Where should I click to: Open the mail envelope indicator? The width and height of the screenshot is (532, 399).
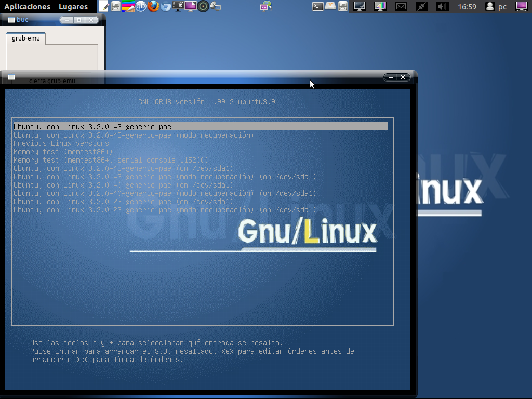coord(401,6)
